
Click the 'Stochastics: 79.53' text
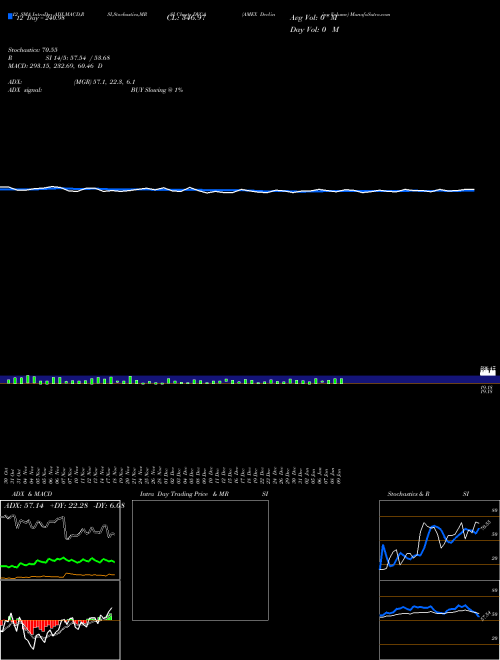coord(32,50)
